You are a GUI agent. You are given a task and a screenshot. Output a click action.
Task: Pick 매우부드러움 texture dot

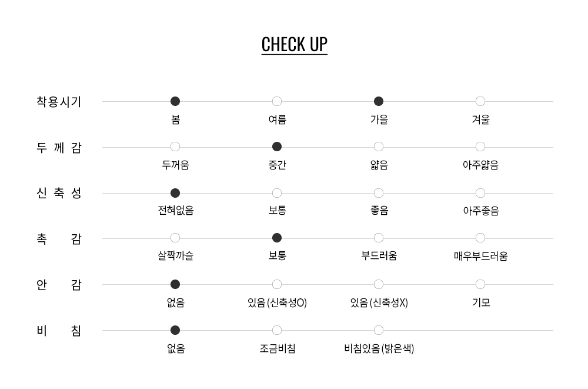[x=480, y=238]
